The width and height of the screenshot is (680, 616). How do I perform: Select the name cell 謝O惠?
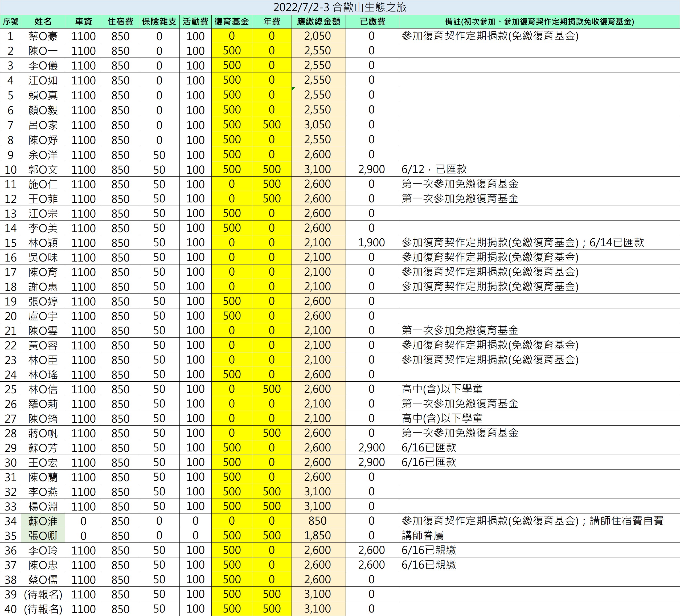(x=43, y=286)
